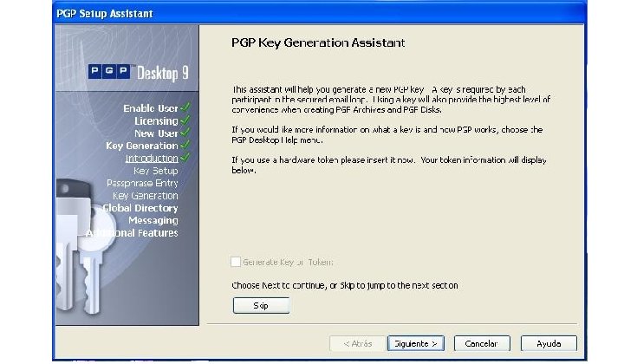
Task: Tick the Generate Key on Token checkbox
Action: pos(236,262)
